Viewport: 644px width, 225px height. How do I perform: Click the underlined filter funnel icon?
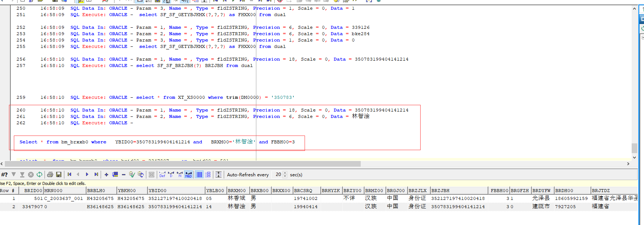22,174
